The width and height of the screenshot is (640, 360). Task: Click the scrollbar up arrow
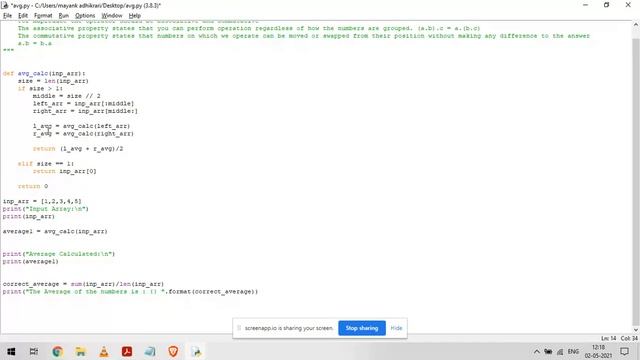[636, 25]
